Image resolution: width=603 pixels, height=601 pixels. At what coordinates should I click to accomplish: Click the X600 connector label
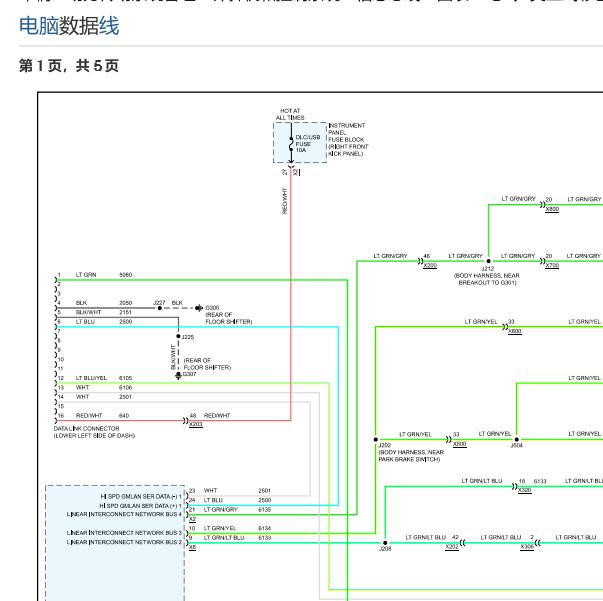515,331
